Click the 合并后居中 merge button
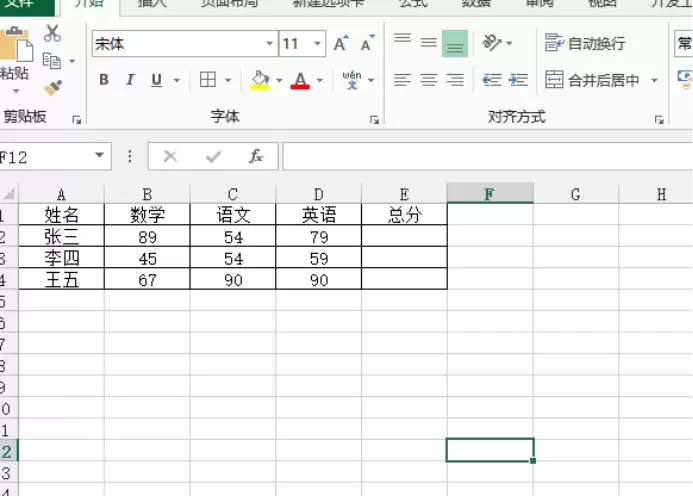Image resolution: width=693 pixels, height=496 pixels. (x=594, y=80)
